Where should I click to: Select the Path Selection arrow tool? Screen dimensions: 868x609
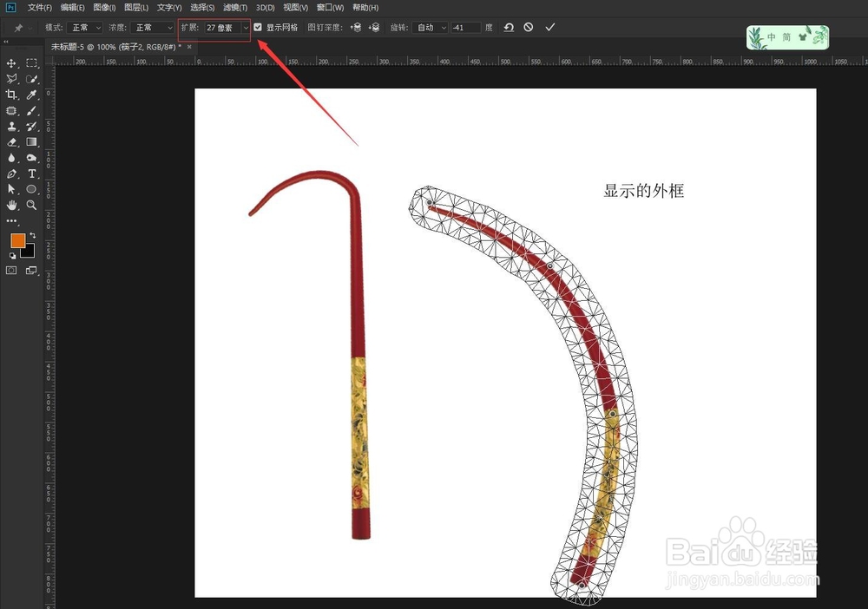11,189
